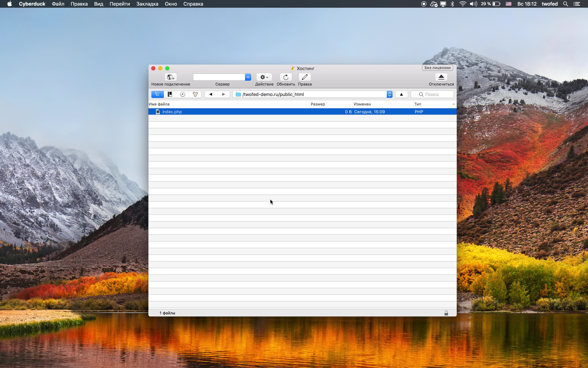Open Spotlight search magnifier icon
The width and height of the screenshot is (588, 368).
(x=565, y=4)
